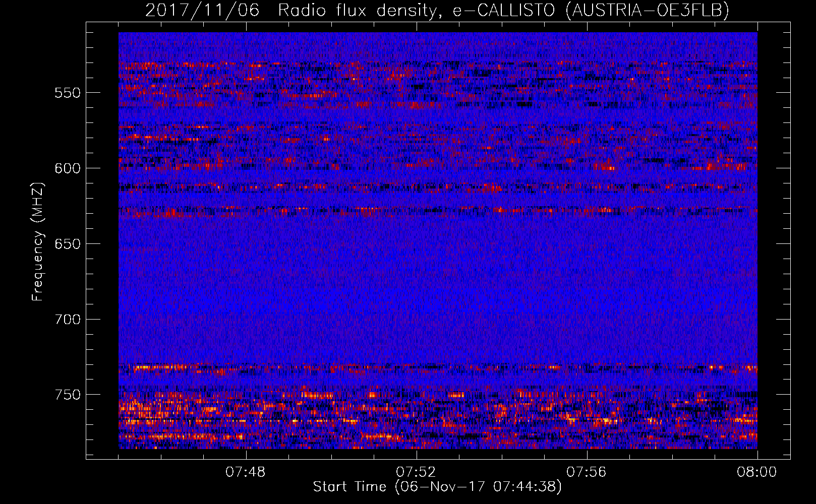This screenshot has height=504, width=816.
Task: Click the 08:00 time axis label
Action: pyautogui.click(x=757, y=472)
